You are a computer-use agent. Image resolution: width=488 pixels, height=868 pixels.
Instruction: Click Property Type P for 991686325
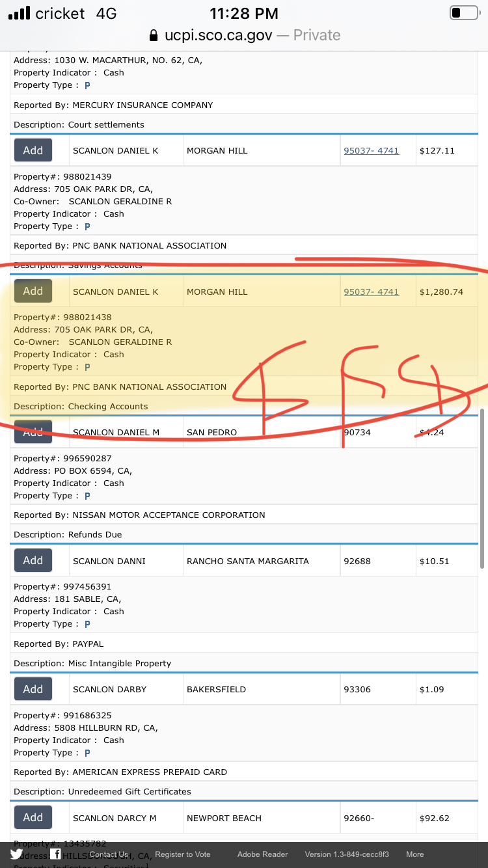(87, 753)
